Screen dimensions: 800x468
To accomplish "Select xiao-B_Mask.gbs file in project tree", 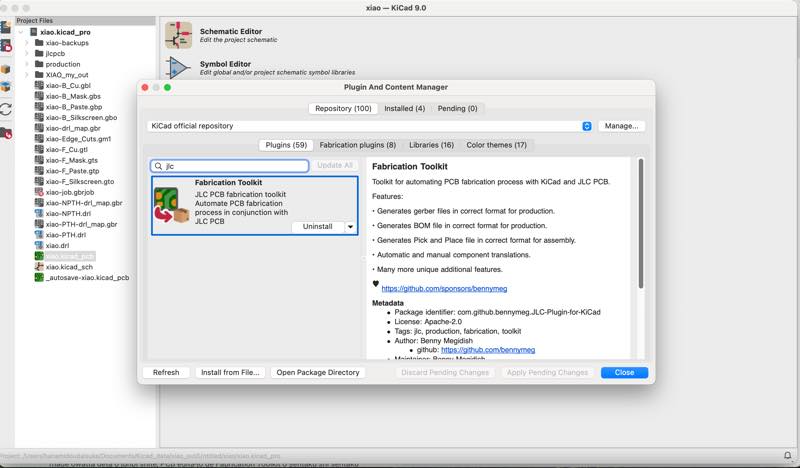I will pyautogui.click(x=73, y=96).
